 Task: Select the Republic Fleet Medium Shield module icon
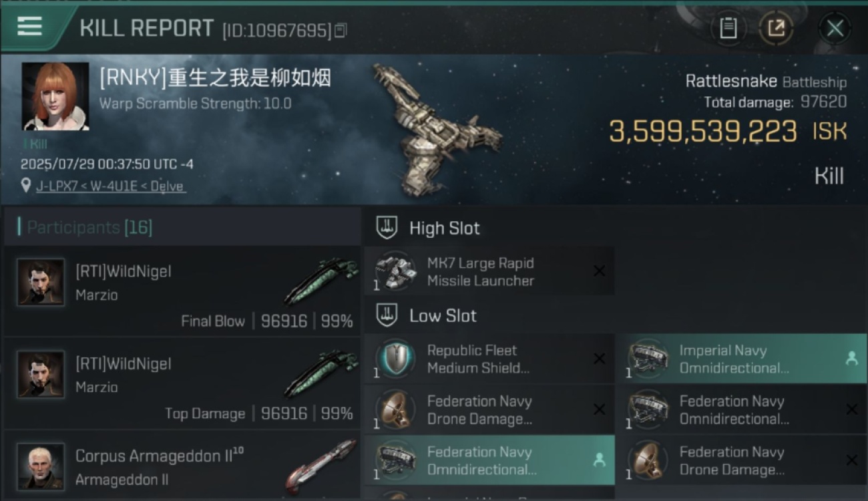tap(395, 359)
